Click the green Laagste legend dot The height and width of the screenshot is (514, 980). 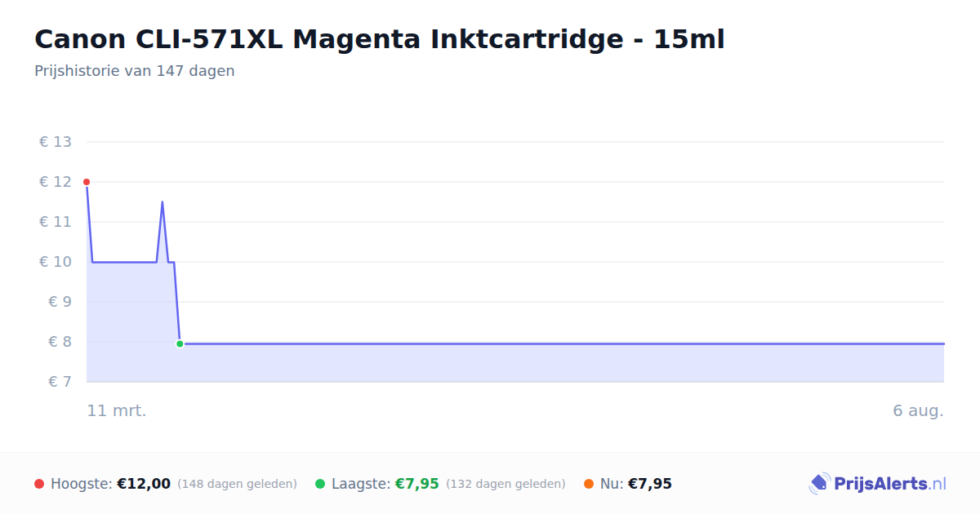point(320,484)
